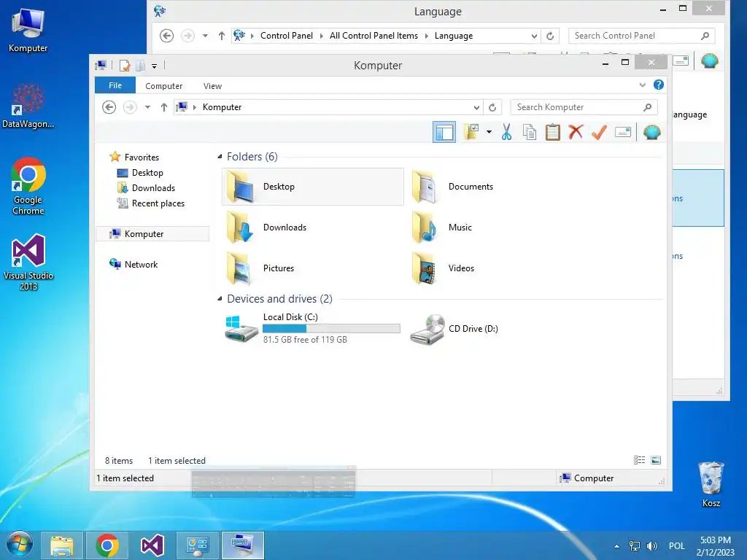
Task: Switch to large icons view in status bar
Action: pyautogui.click(x=656, y=460)
